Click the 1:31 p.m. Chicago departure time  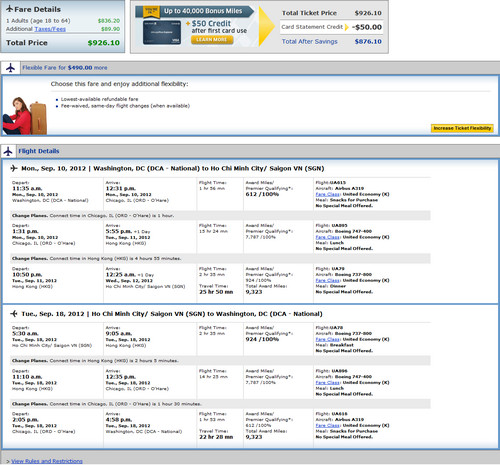[25, 231]
